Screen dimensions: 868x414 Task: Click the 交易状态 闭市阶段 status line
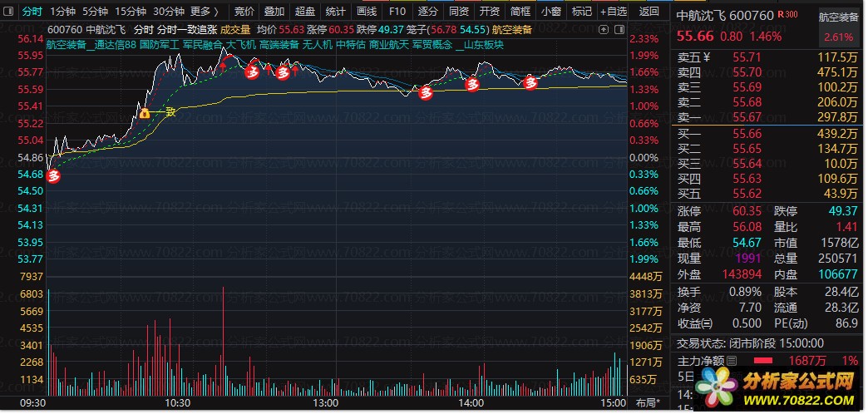[751, 343]
